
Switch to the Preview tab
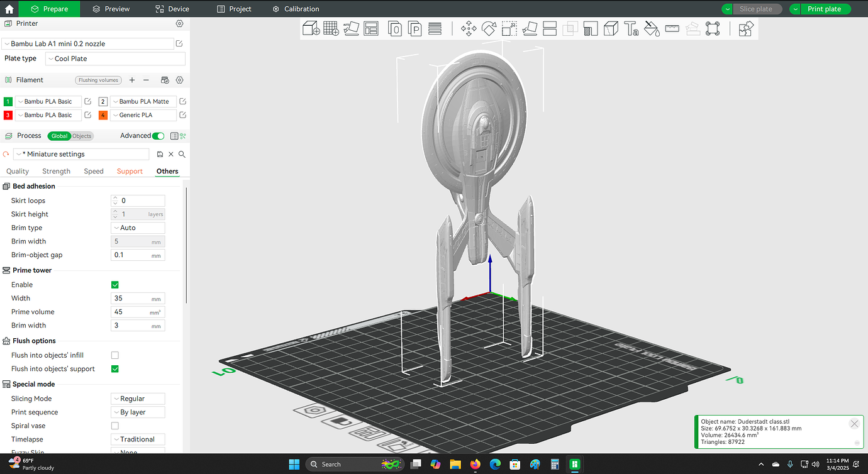(x=111, y=9)
